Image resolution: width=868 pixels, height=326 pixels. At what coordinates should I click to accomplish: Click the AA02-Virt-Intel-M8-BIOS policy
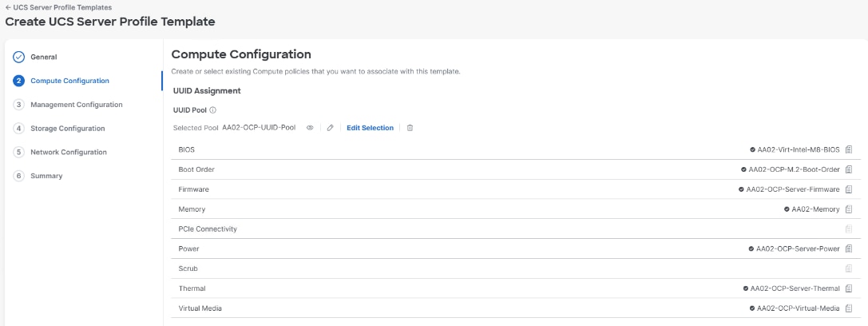[799, 149]
